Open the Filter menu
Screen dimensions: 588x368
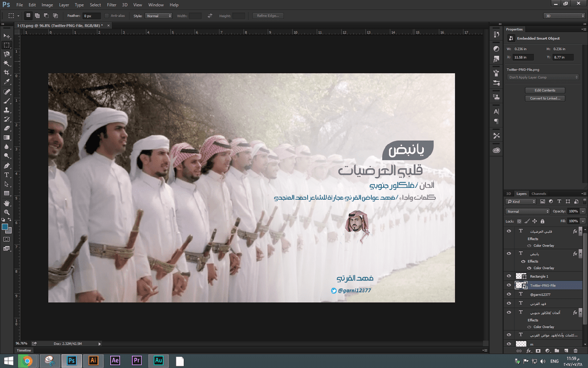pyautogui.click(x=111, y=5)
